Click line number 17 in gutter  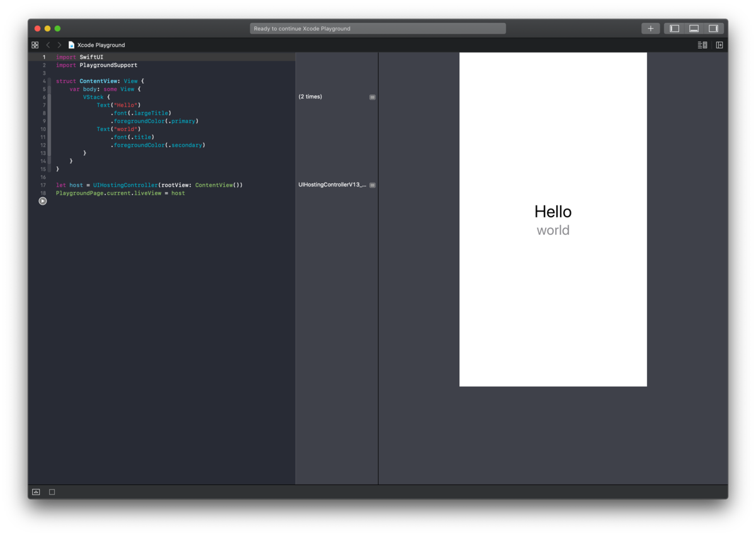[43, 185]
